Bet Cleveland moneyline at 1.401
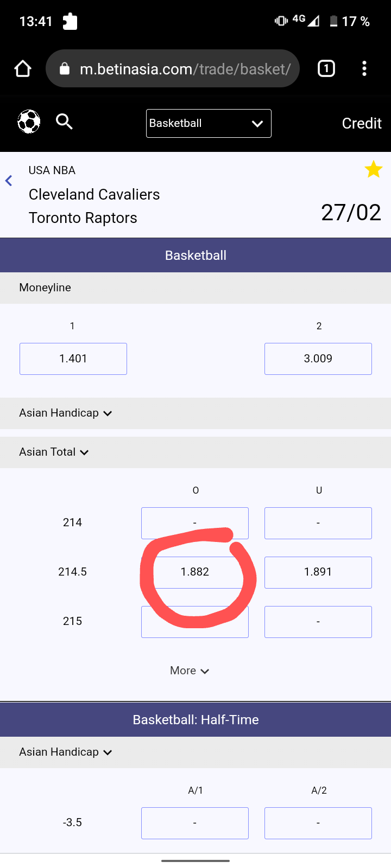This screenshot has width=391, height=868. pyautogui.click(x=73, y=359)
